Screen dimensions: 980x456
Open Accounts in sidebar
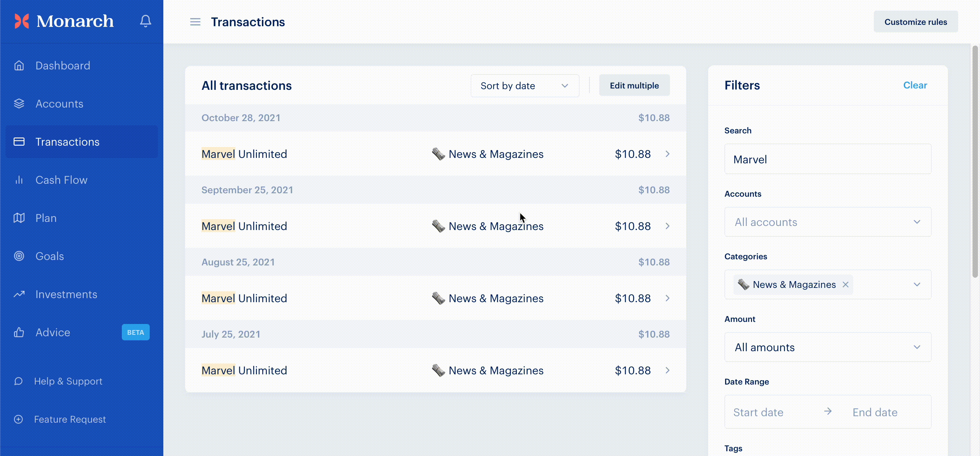[59, 103]
